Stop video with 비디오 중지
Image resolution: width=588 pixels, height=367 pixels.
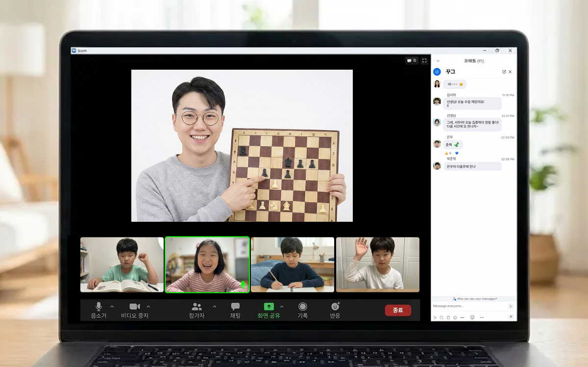[x=135, y=310]
